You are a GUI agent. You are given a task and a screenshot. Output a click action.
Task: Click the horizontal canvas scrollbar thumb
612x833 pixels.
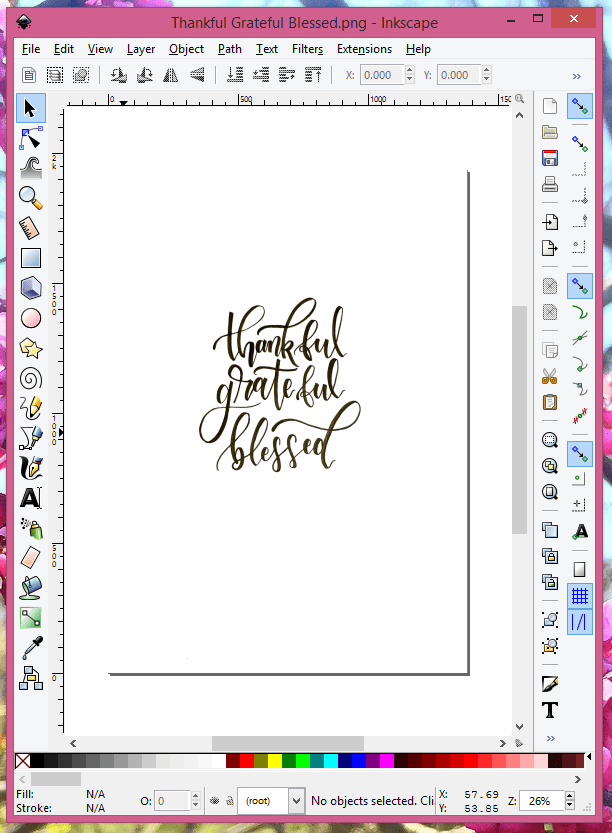pyautogui.click(x=288, y=743)
